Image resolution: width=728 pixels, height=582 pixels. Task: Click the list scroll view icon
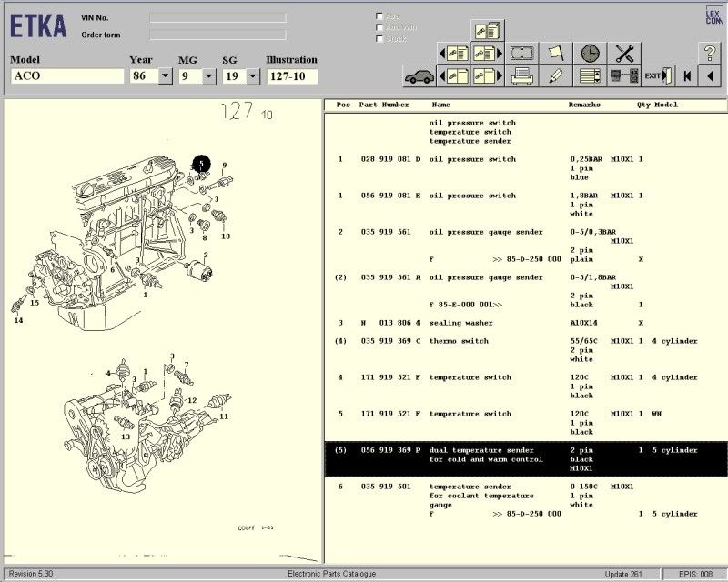(590, 76)
